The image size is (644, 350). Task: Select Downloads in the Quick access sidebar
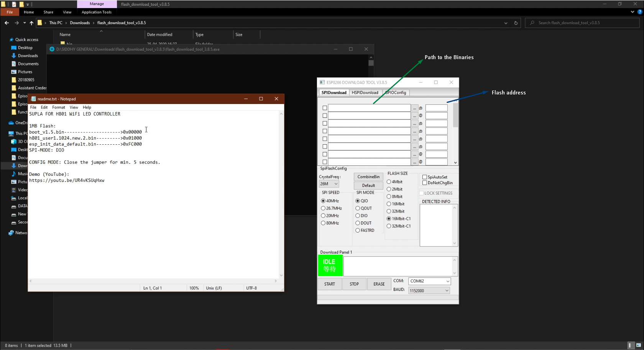coord(27,55)
